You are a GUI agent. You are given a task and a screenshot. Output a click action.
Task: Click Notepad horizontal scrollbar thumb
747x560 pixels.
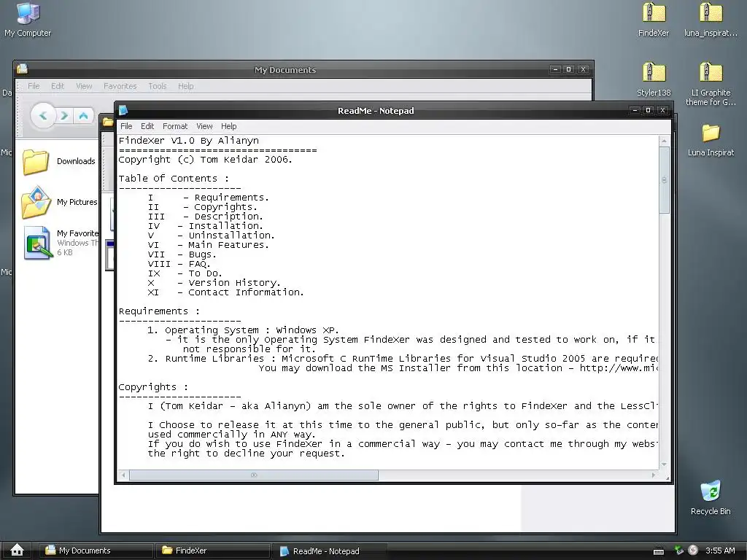[254, 475]
